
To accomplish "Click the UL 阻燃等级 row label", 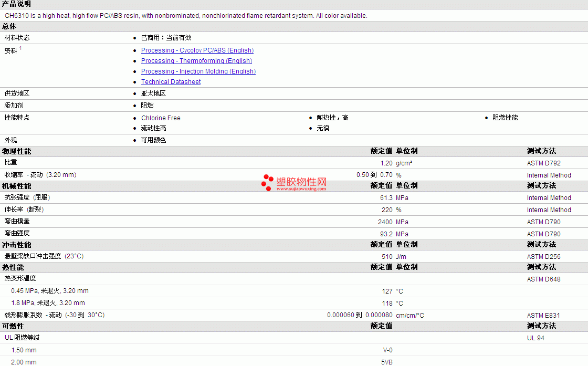I will pos(22,338).
